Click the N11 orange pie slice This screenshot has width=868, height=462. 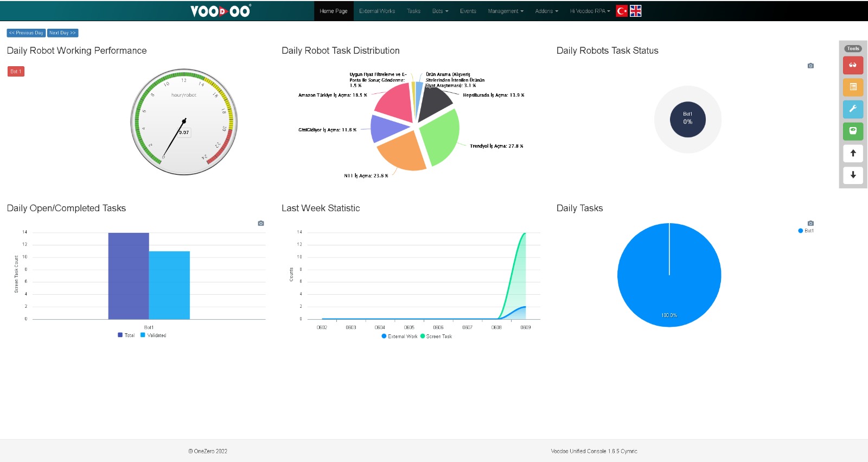click(x=404, y=153)
